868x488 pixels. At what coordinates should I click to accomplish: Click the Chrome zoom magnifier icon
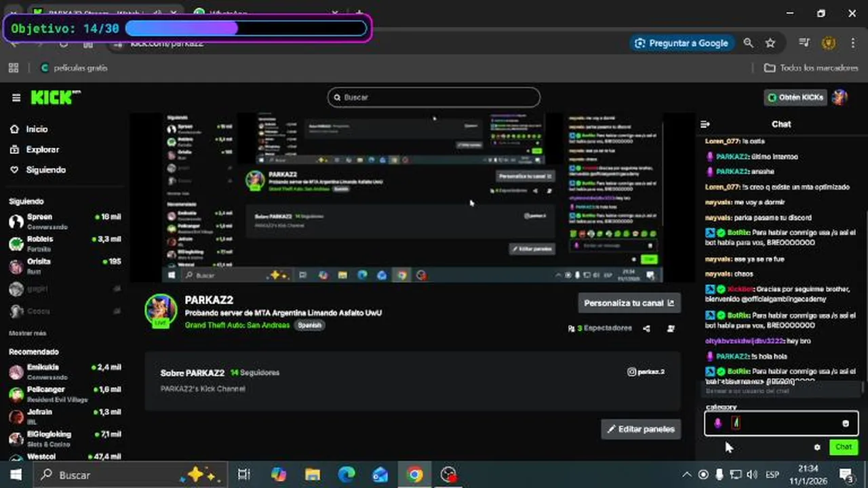pos(748,43)
